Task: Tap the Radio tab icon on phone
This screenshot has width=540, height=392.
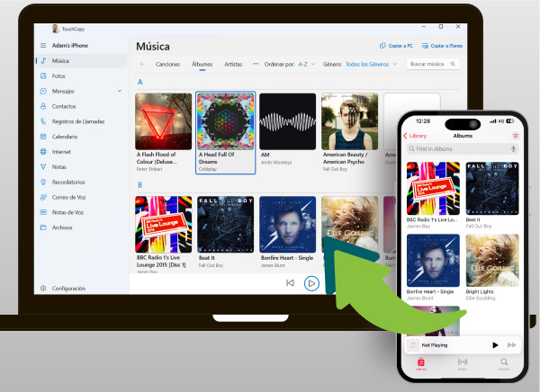Action: point(463,361)
